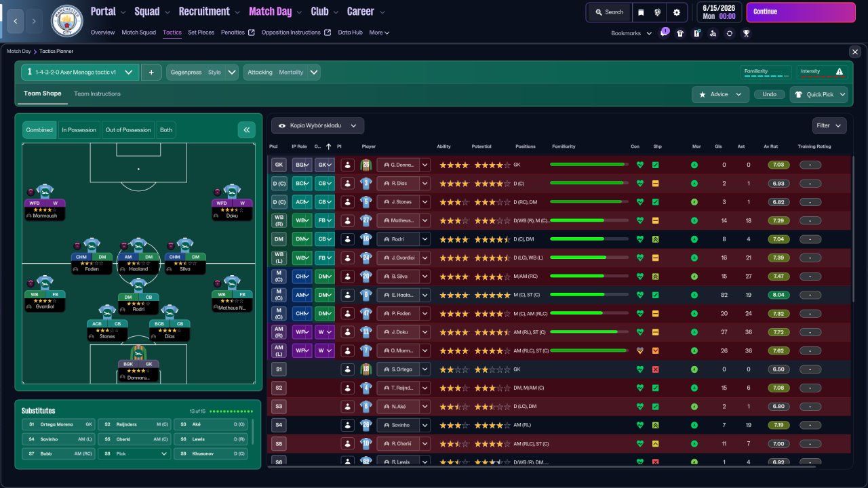Open the Gegenpress Style dropdown

pos(202,72)
